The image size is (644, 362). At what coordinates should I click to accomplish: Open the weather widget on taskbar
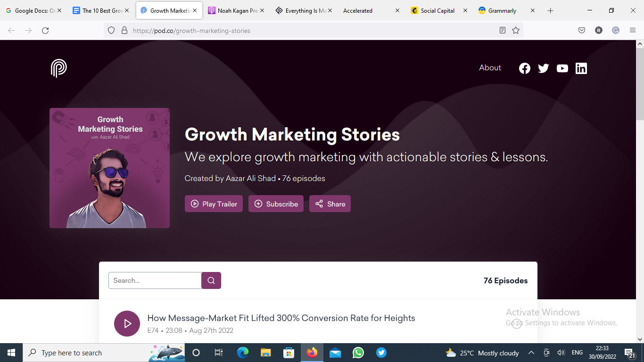click(482, 353)
